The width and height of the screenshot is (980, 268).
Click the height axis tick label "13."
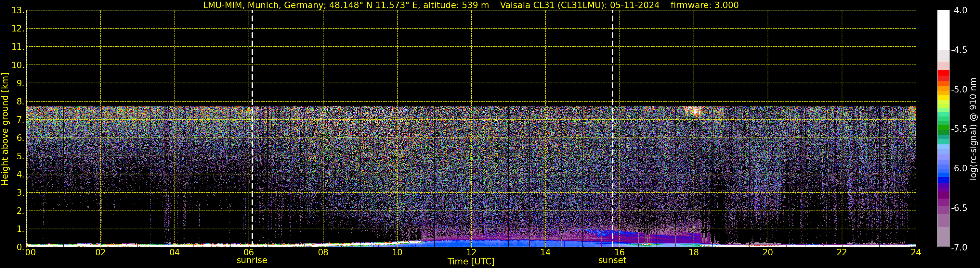[18, 10]
